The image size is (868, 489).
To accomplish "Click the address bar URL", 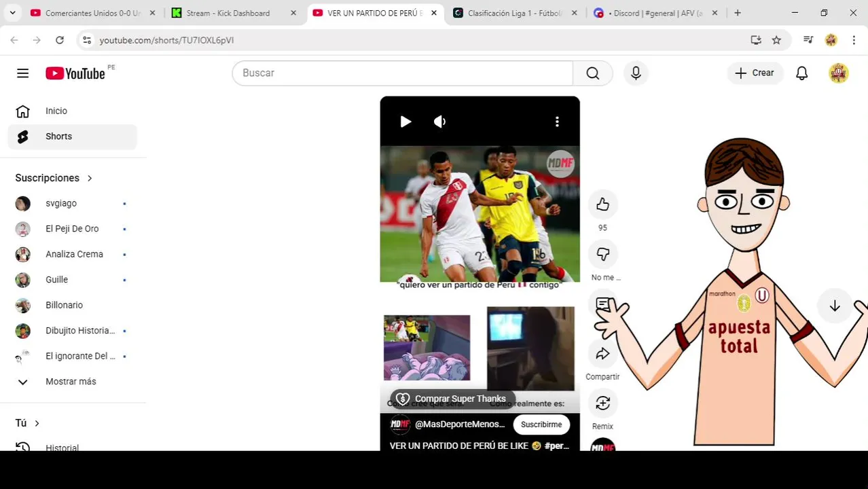I will coord(166,40).
